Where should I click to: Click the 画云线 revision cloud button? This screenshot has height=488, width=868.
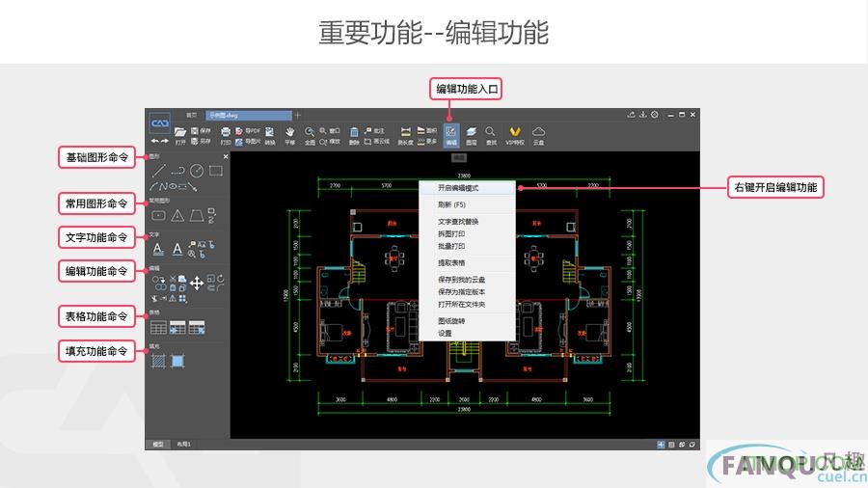point(377,142)
